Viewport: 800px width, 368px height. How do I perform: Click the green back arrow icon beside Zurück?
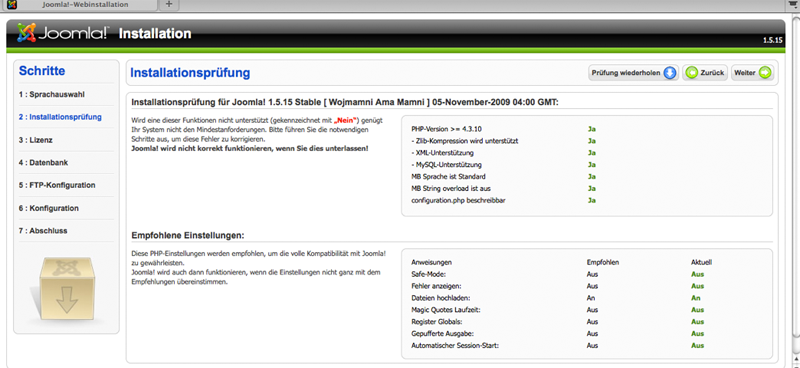tap(691, 73)
